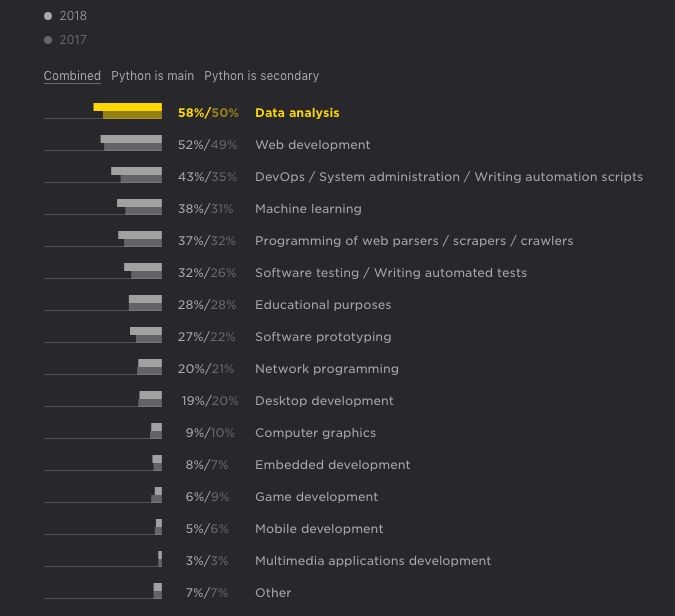
Task: Click the Educational purposes label
Action: [323, 305]
